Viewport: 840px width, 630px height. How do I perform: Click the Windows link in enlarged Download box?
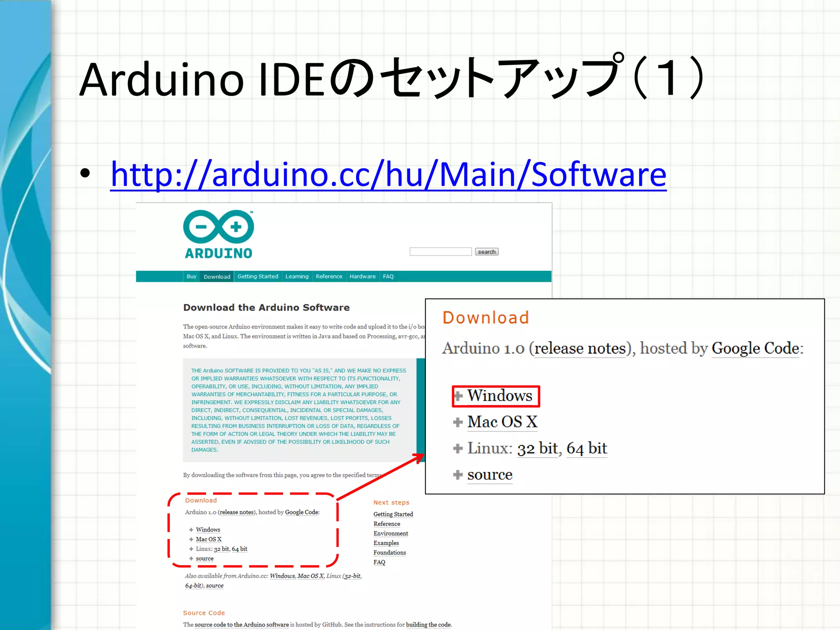point(500,396)
